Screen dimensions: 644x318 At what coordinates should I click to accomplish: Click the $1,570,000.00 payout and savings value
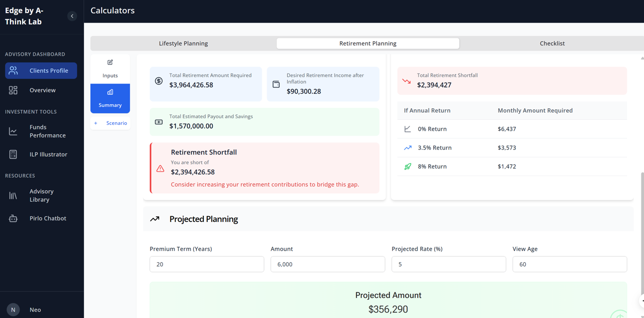click(x=191, y=126)
